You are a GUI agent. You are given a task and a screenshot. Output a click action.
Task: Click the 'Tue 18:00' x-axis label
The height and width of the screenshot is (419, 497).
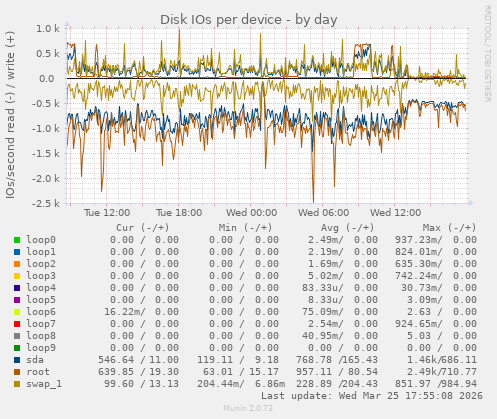point(179,213)
